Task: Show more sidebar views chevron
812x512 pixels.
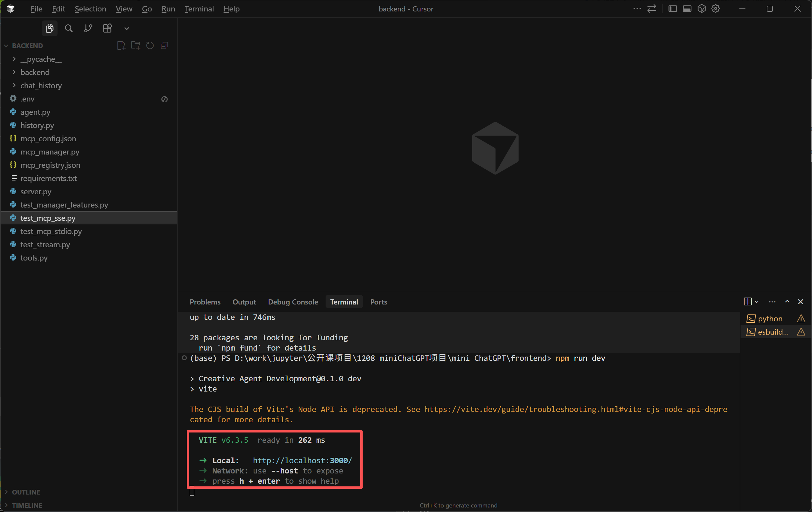Action: (x=127, y=29)
